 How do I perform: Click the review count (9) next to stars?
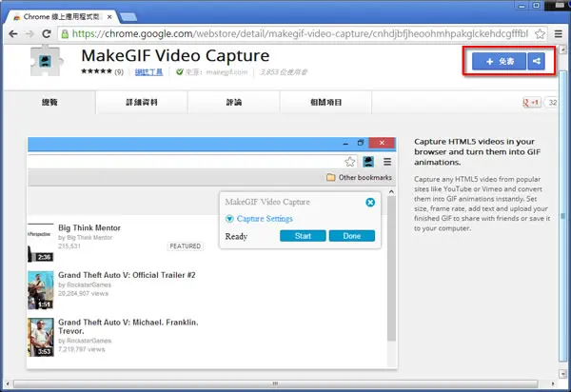coord(119,72)
